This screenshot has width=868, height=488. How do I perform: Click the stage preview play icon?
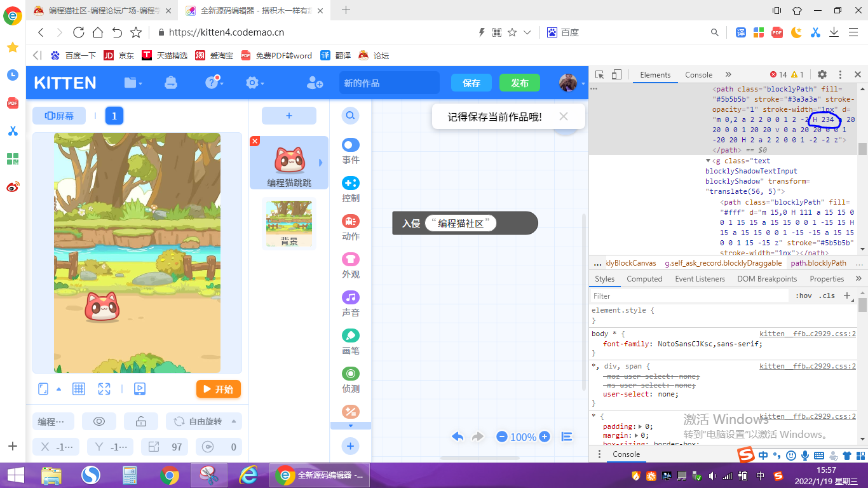point(140,389)
